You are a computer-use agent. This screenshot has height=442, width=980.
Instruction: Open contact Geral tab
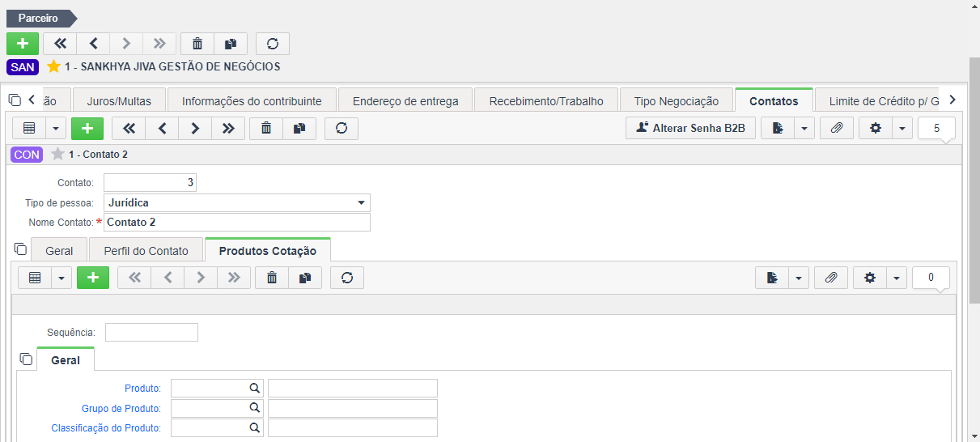click(x=59, y=250)
